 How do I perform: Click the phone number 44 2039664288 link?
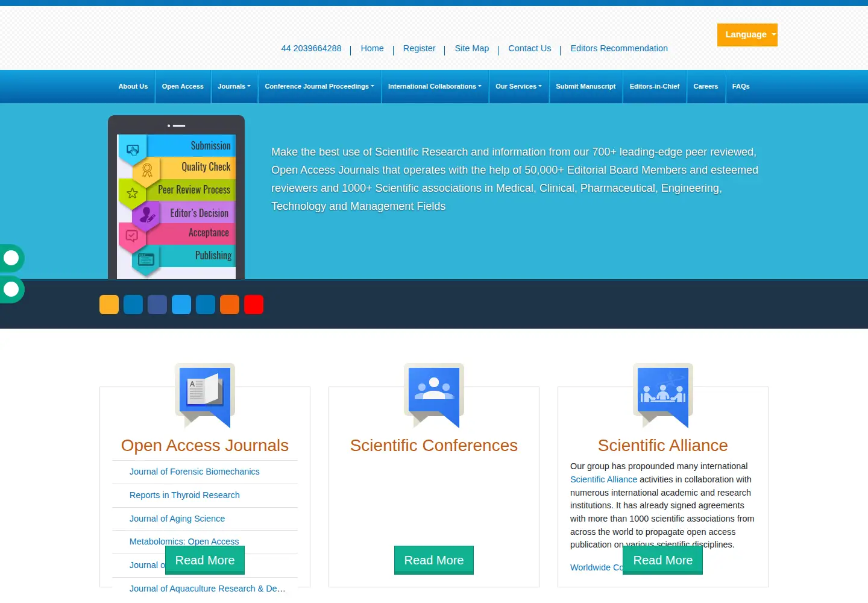click(311, 48)
